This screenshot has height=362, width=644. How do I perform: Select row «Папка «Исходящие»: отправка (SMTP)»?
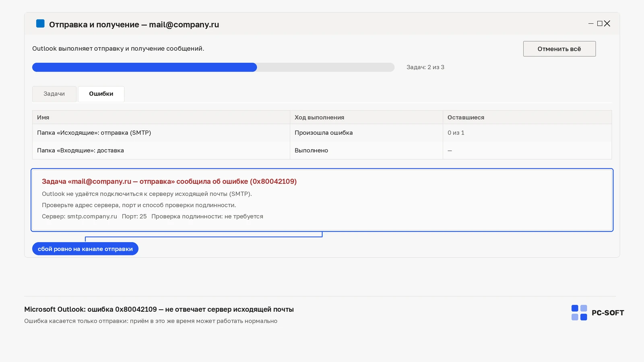click(322, 133)
